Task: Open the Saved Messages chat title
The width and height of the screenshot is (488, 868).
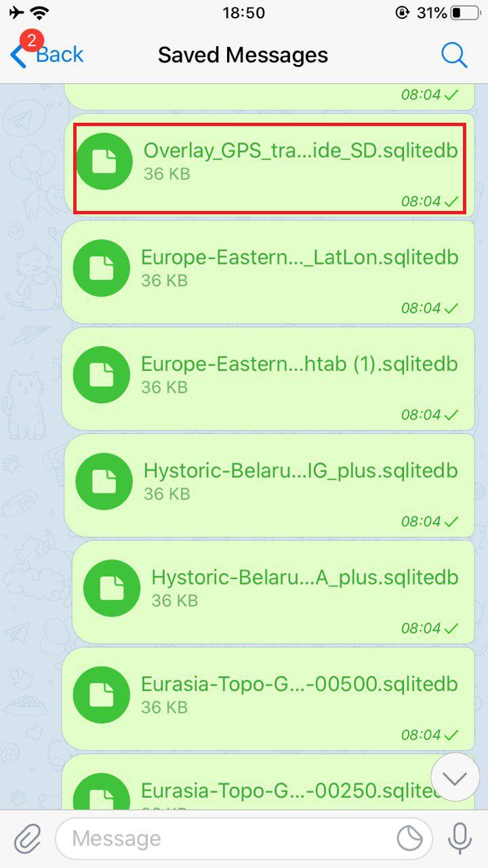Action: coord(243,55)
